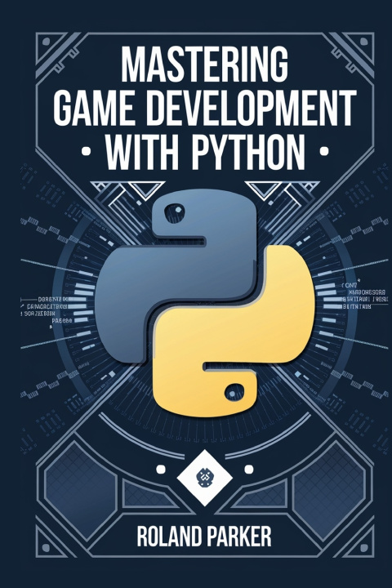Click the "GAME DEVELOPMENT" title line
Screen dimensions: 392x588
(x=205, y=108)
